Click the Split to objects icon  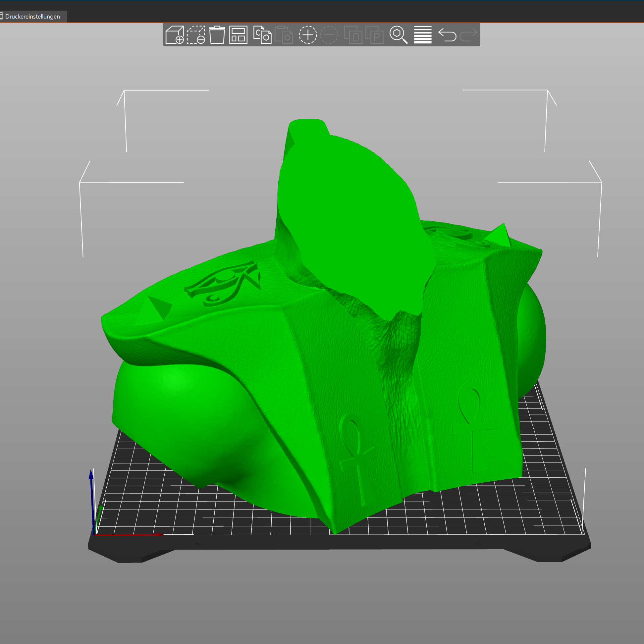point(353,35)
